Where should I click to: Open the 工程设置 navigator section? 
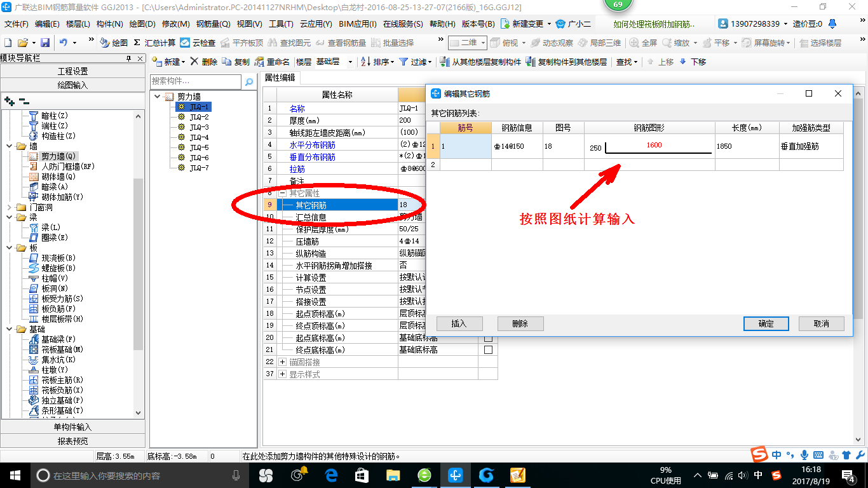pos(73,71)
